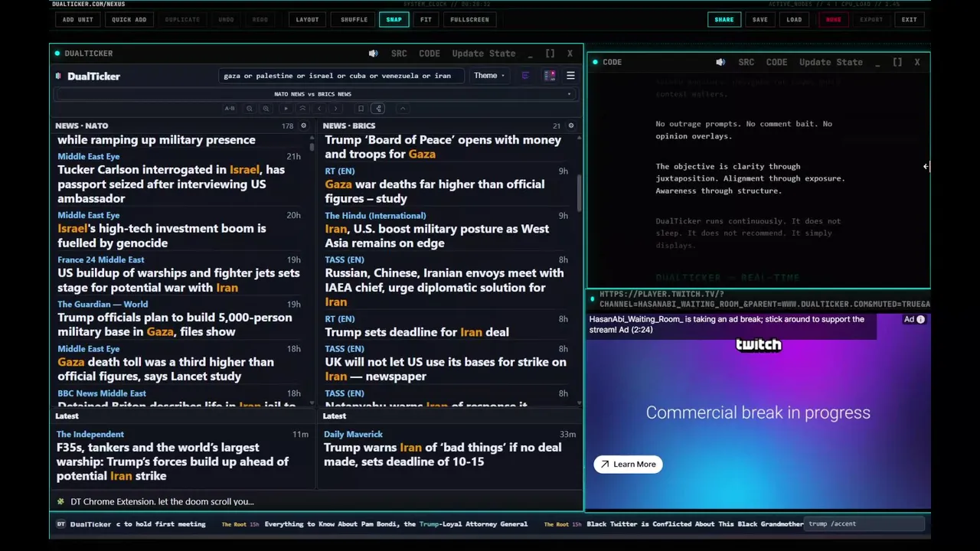The height and width of the screenshot is (551, 980).
Task: Open Russian, Chinese, Iranian envoys headline
Action: pos(444,288)
